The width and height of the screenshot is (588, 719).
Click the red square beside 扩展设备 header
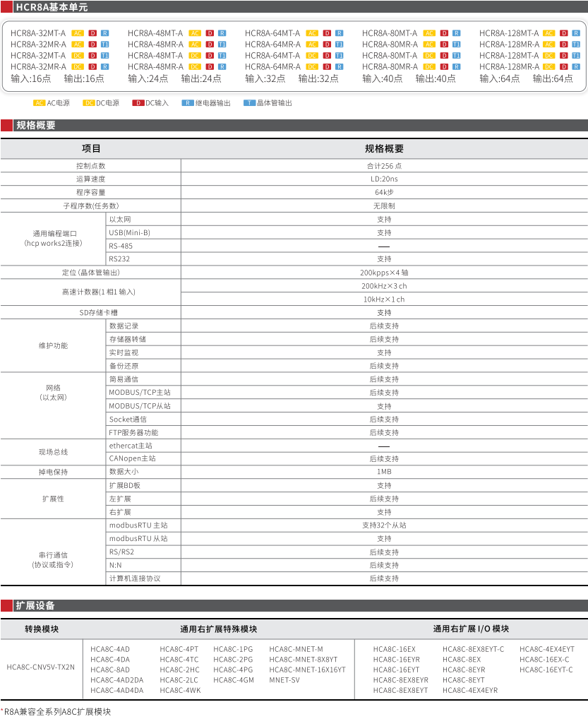(6, 605)
